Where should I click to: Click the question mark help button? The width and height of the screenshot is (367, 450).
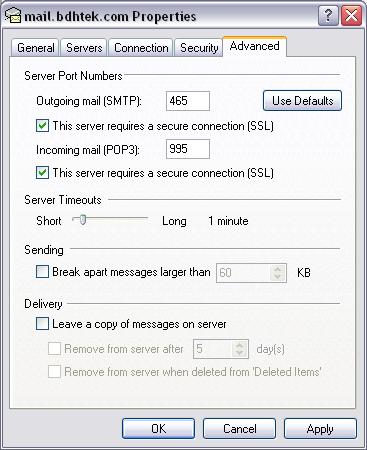coord(328,16)
